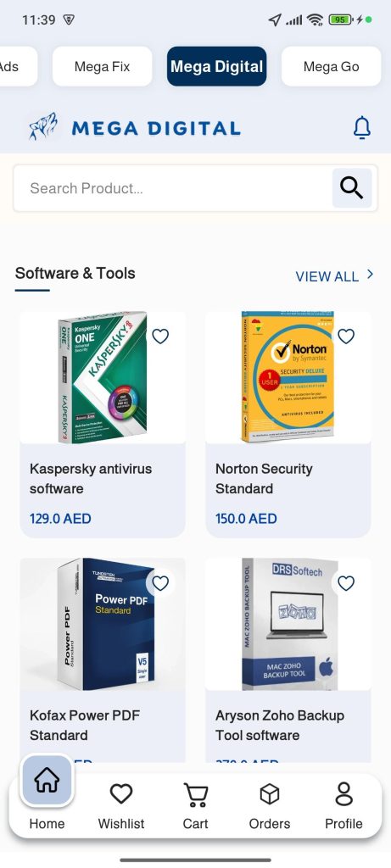Focus the Search Product input field
This screenshot has width=391, height=868.
[x=173, y=188]
